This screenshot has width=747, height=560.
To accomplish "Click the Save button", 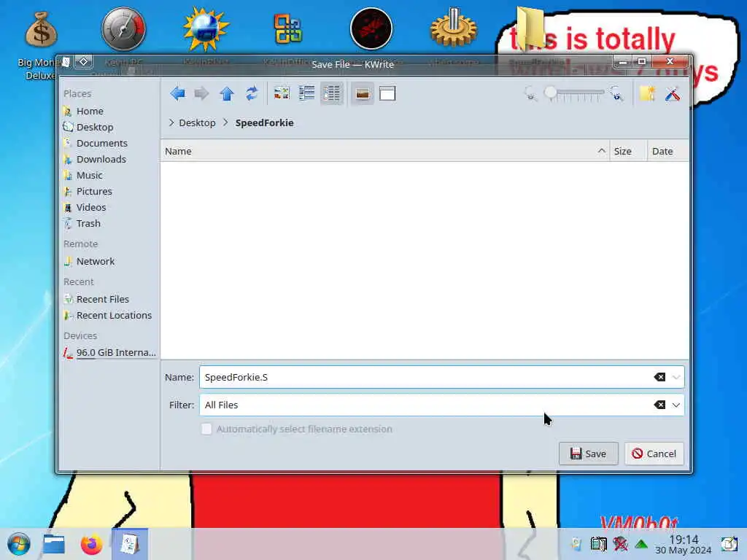I will point(588,454).
